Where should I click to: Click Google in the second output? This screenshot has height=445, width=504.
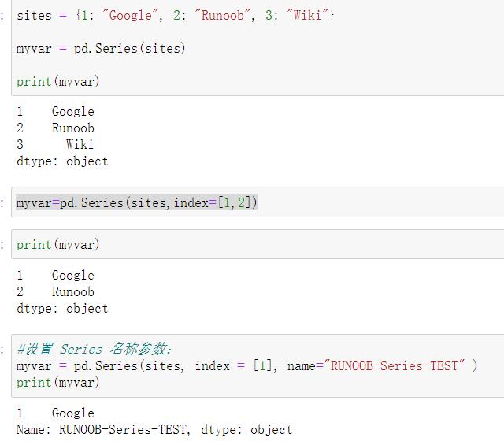(72, 275)
